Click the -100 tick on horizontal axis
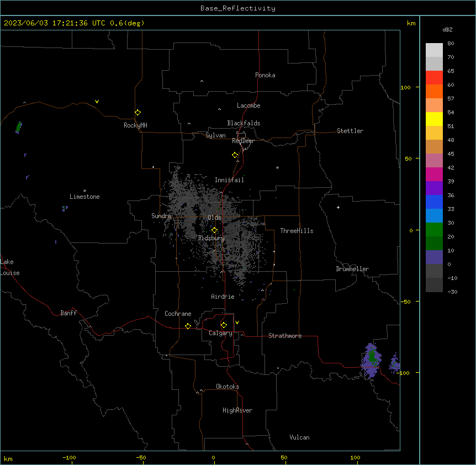This screenshot has width=476, height=465. tap(69, 457)
